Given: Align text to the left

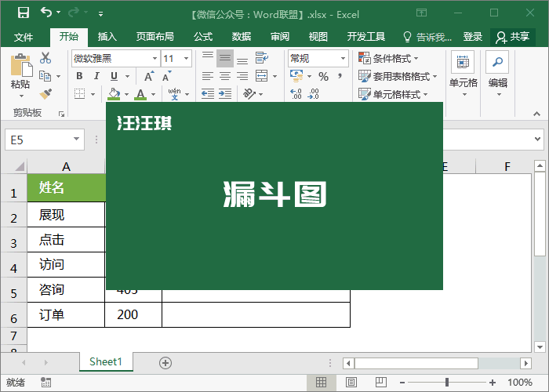Looking at the screenshot, I should pyautogui.click(x=208, y=76).
